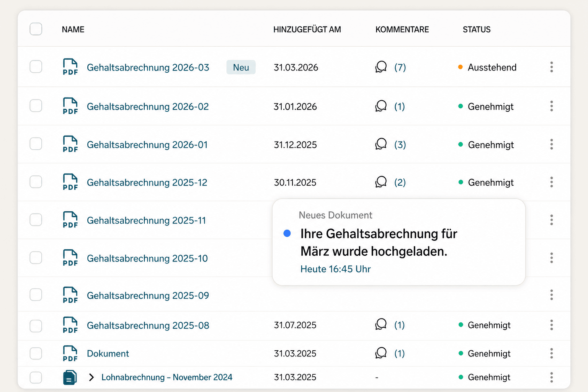Open comments bubble for Gehaltsabrechnung 2026-02
588x392 pixels.
pos(381,106)
